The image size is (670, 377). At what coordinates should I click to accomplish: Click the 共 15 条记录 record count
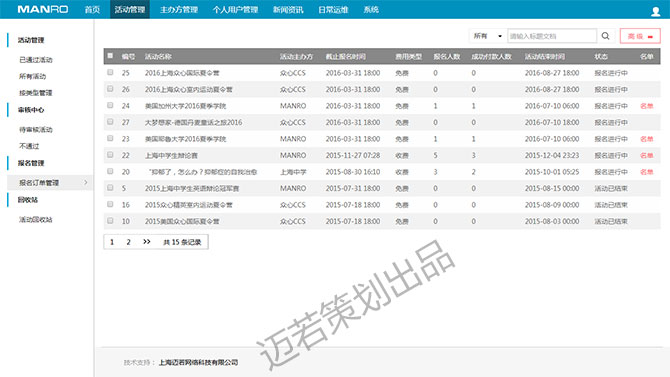tap(182, 242)
